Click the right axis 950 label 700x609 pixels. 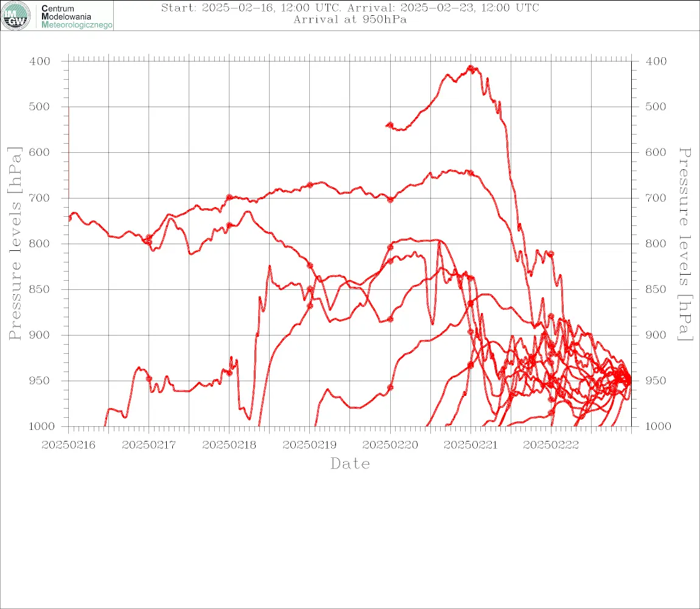(656, 381)
